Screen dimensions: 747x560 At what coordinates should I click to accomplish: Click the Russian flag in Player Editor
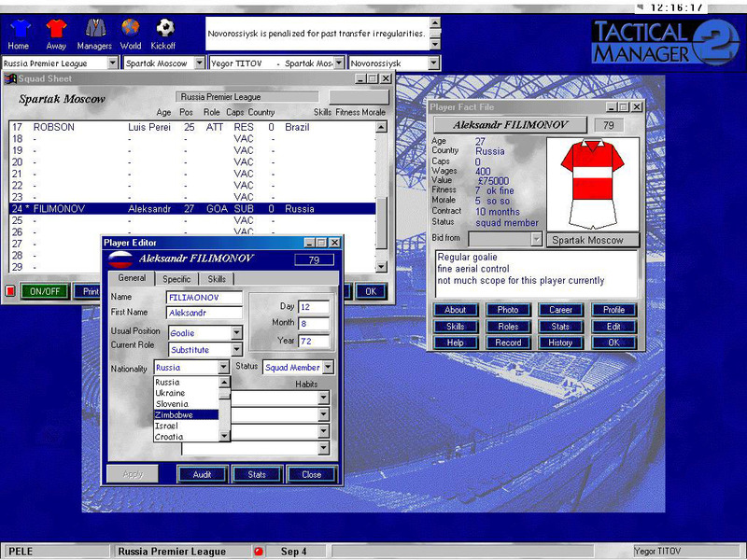tap(121, 259)
